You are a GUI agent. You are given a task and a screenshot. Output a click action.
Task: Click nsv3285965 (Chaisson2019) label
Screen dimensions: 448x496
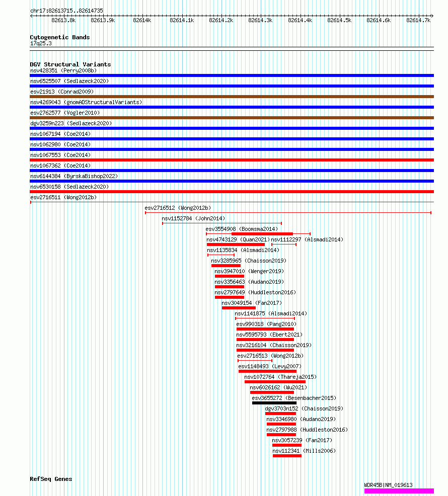pos(249,261)
